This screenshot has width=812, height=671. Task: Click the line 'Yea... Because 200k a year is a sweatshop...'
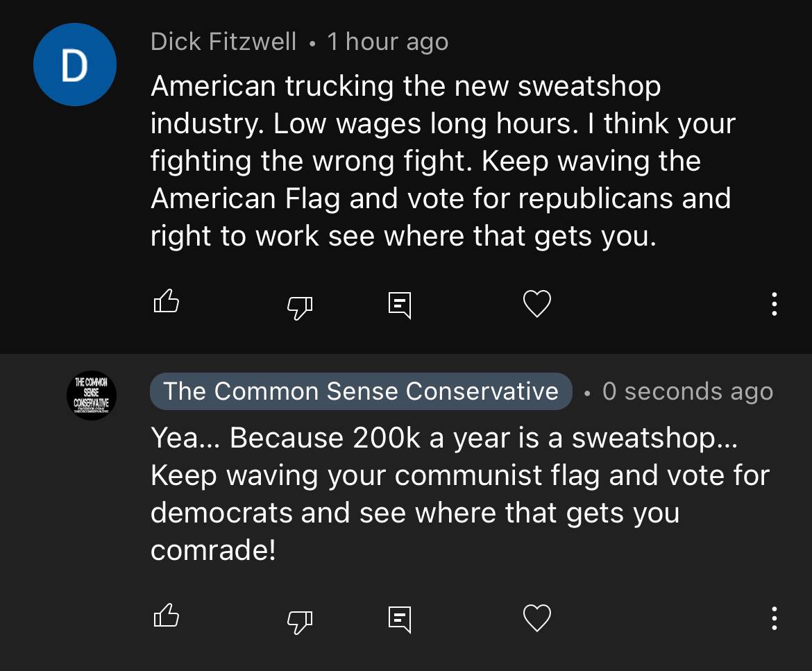(x=443, y=439)
